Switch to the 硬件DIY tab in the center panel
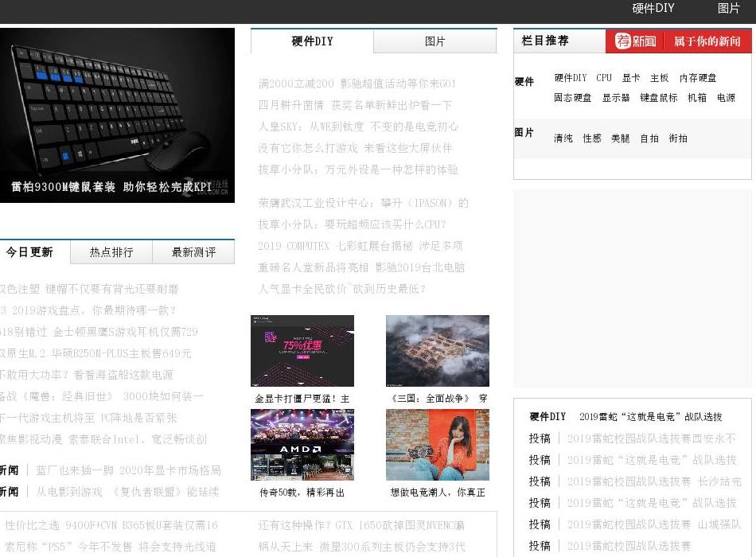This screenshot has height=557, width=756. click(312, 41)
